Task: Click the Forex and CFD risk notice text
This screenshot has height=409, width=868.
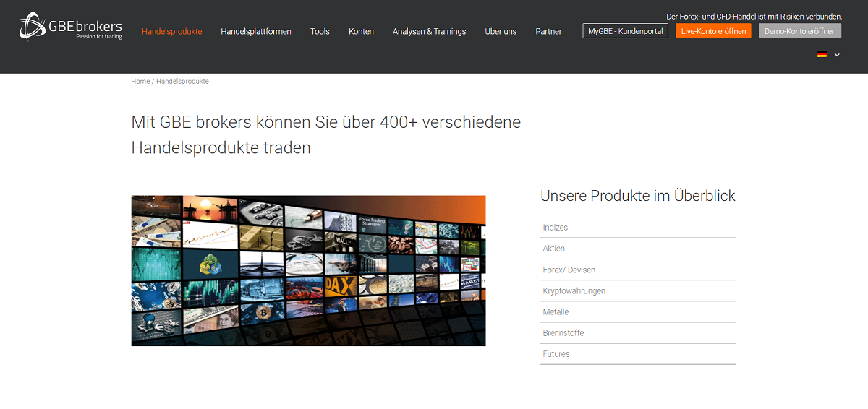Action: click(x=754, y=16)
